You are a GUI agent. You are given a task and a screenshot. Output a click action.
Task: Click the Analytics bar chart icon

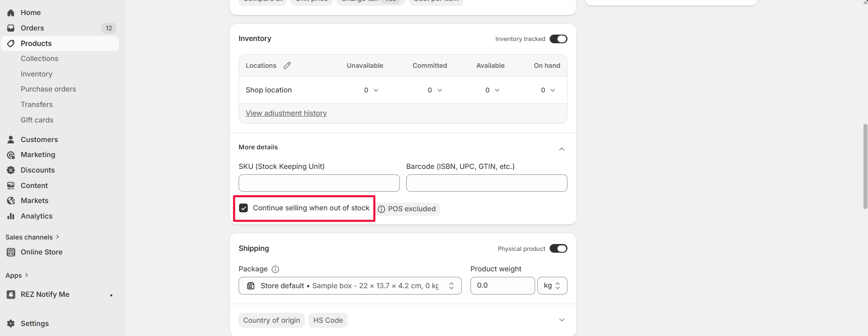click(11, 216)
